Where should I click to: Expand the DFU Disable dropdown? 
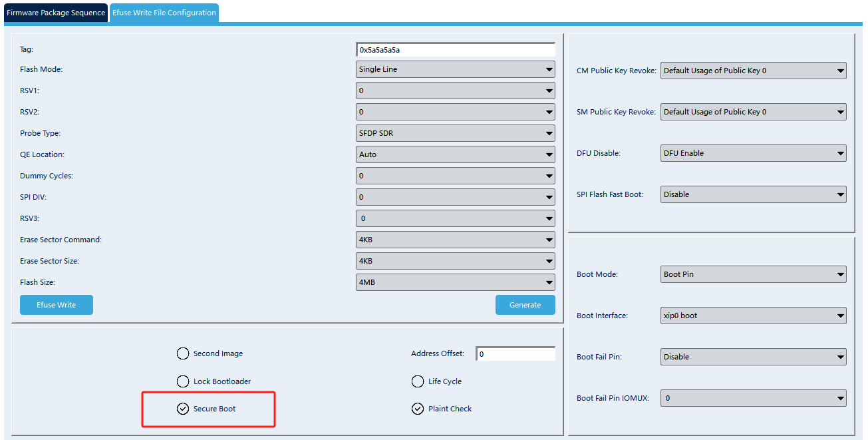[x=754, y=153]
